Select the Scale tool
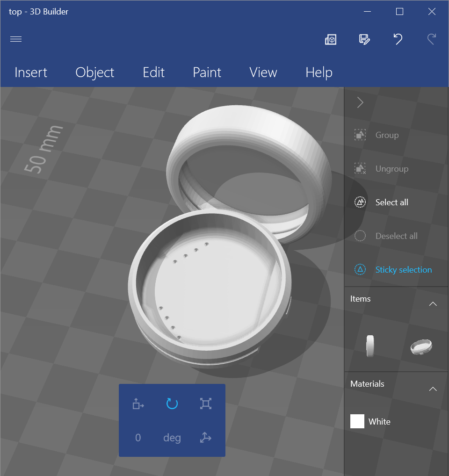The height and width of the screenshot is (476, 449). click(x=205, y=404)
